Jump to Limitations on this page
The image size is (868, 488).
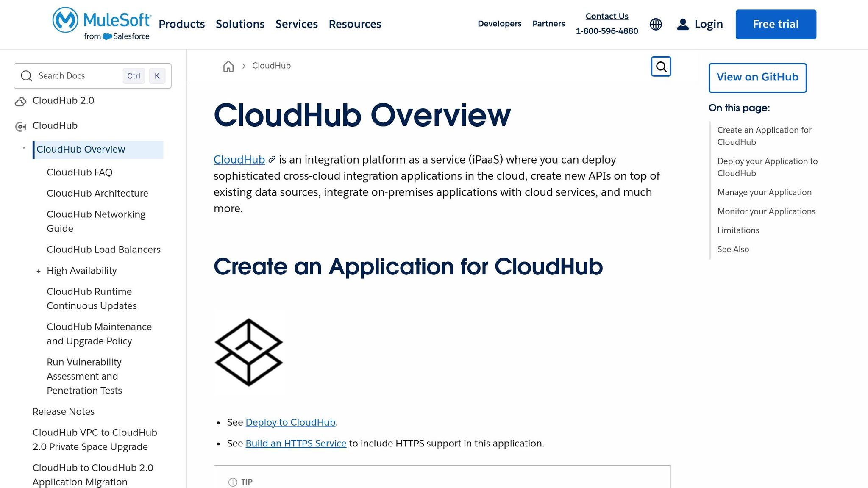coord(738,230)
